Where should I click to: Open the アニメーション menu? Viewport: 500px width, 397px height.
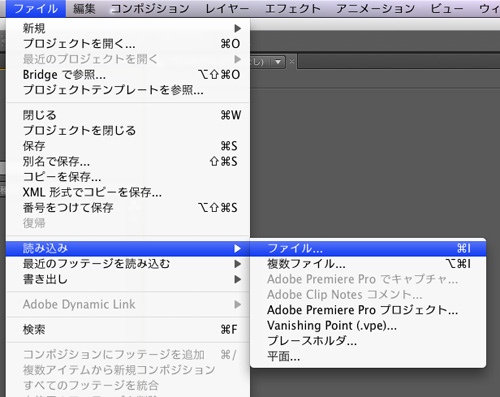point(375,8)
